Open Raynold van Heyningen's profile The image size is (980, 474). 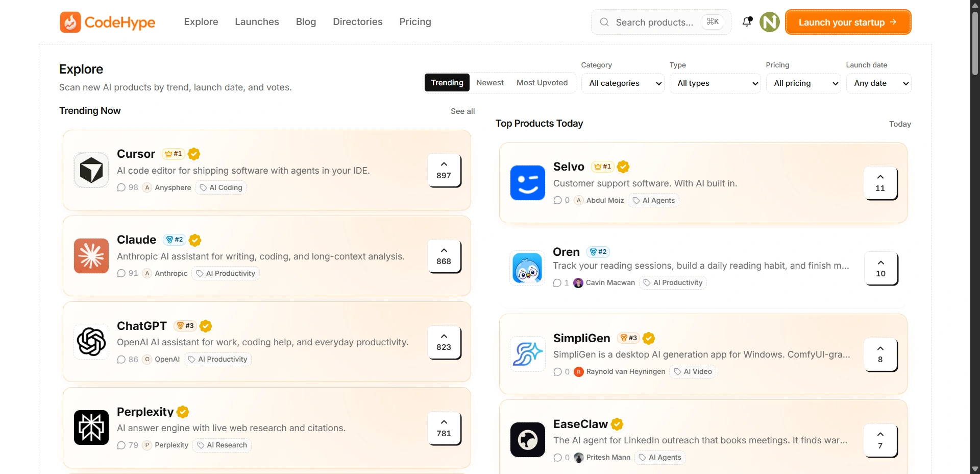click(x=620, y=371)
